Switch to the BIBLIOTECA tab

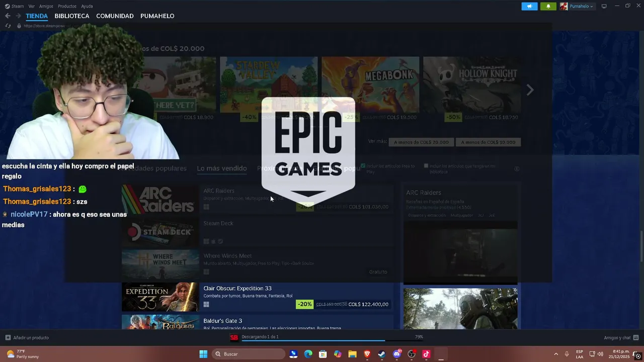[x=72, y=16]
